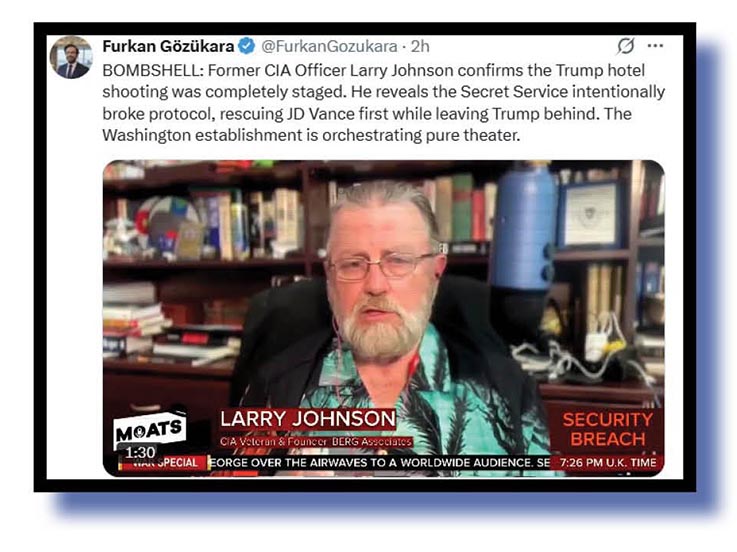Open Furkan Gözükara's profile avatar
This screenshot has width=737, height=552.
pos(71,57)
